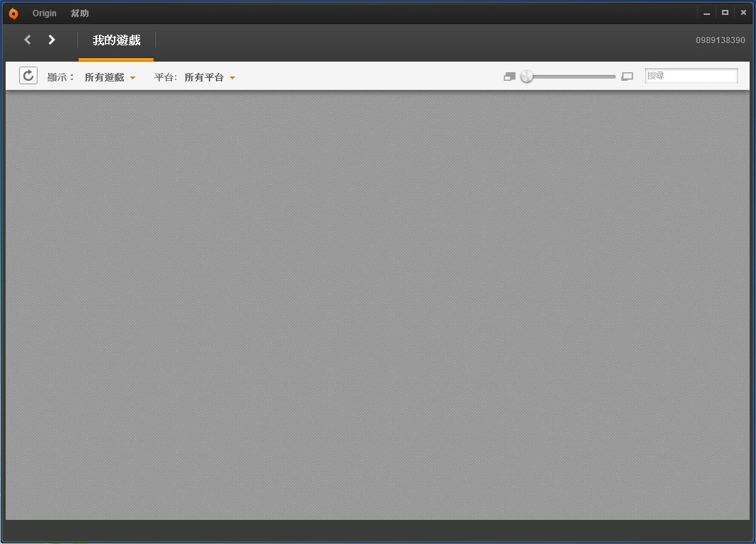
Task: Maximize the Origin window
Action: (725, 13)
